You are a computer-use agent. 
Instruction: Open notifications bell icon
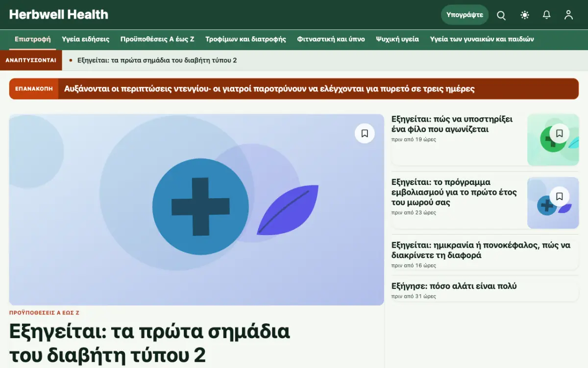547,15
